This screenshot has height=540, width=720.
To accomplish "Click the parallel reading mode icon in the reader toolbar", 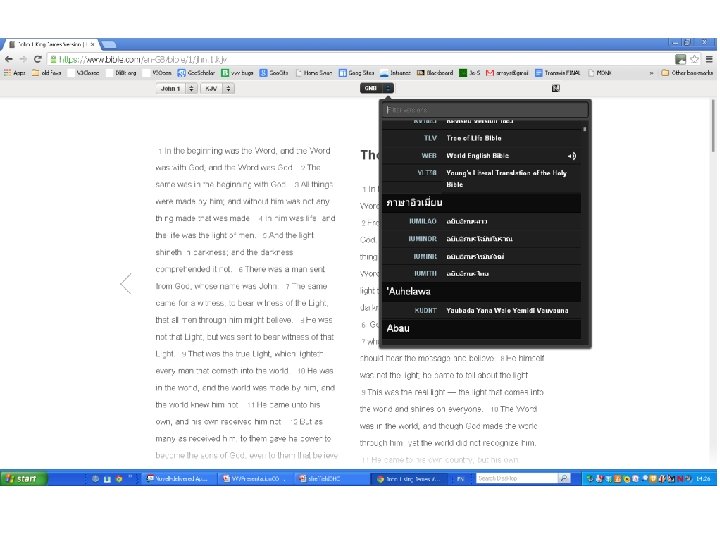I will (x=556, y=88).
